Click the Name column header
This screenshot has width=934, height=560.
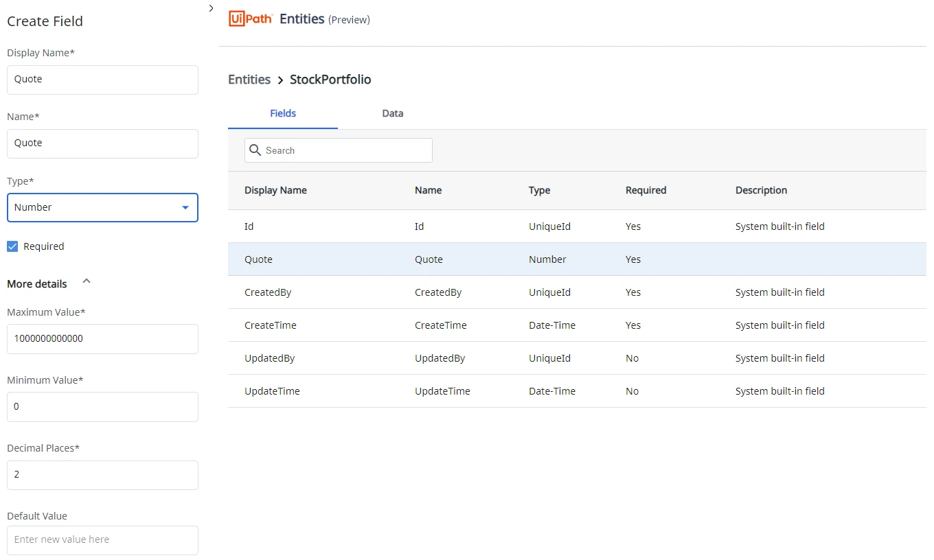pos(428,190)
